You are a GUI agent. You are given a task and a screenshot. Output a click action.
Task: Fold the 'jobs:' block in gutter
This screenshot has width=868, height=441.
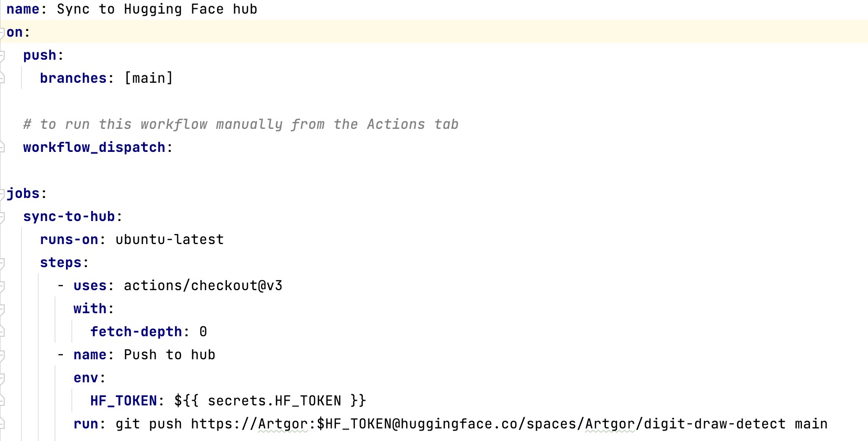[3, 194]
